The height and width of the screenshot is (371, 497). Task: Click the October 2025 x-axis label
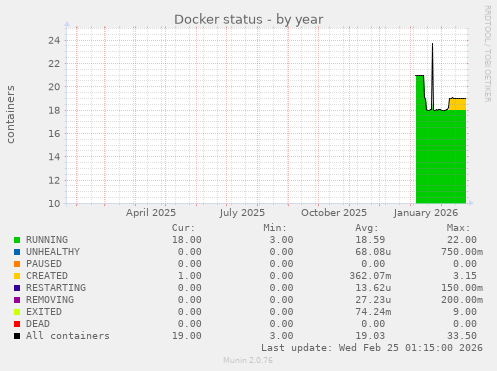coord(334,213)
